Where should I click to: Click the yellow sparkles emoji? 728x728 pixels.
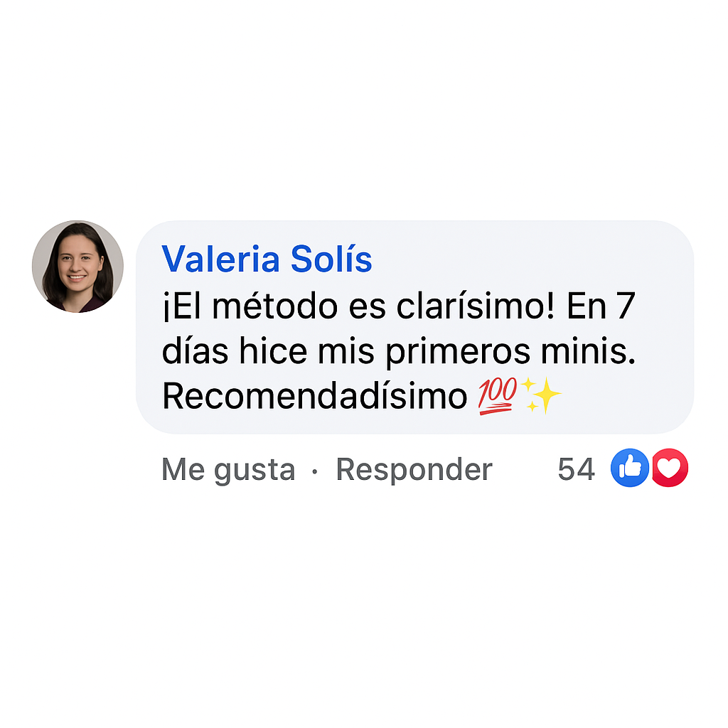(x=541, y=395)
